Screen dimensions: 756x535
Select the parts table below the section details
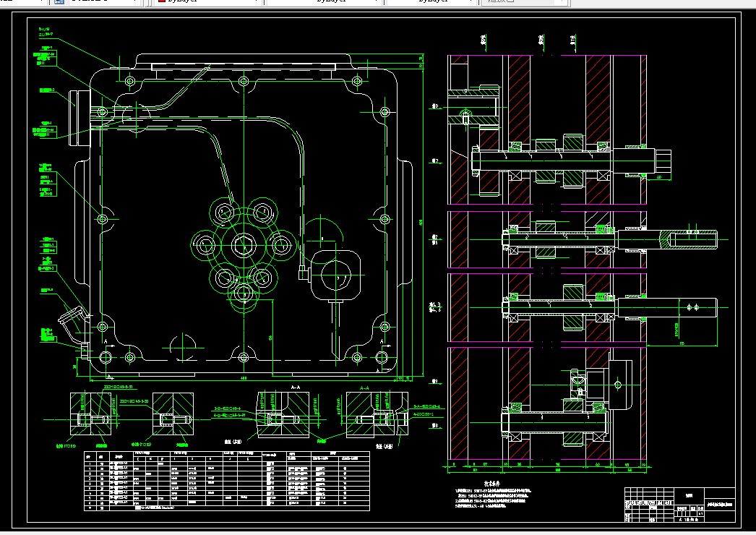pyautogui.click(x=227, y=481)
